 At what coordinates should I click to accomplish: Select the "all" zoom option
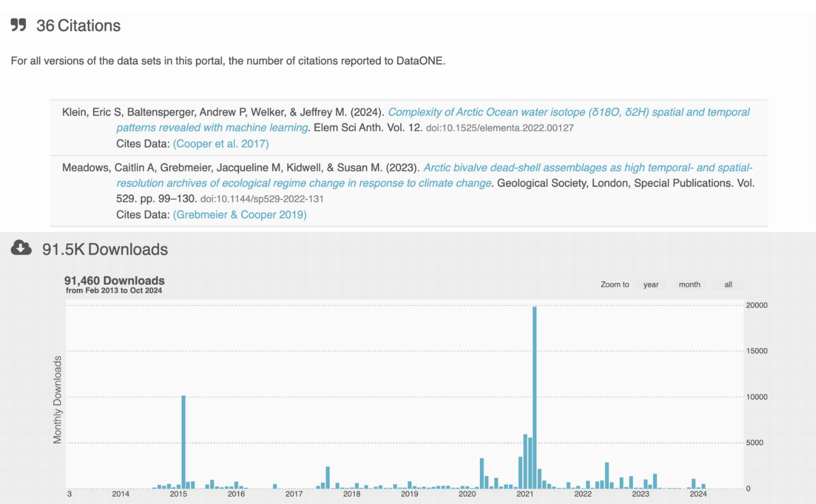click(728, 284)
